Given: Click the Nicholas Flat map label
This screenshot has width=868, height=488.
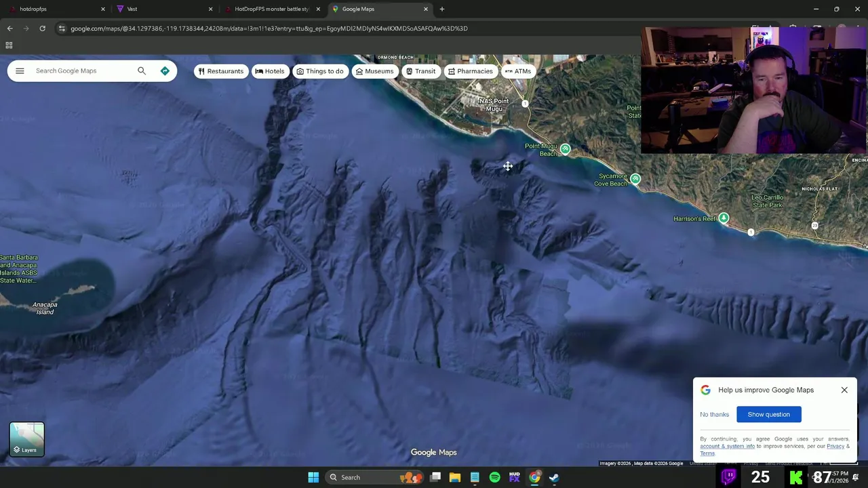Looking at the screenshot, I should (x=819, y=188).
